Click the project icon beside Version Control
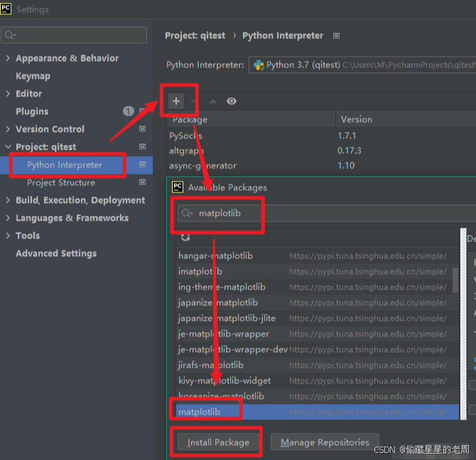The width and height of the screenshot is (476, 460). [142, 129]
